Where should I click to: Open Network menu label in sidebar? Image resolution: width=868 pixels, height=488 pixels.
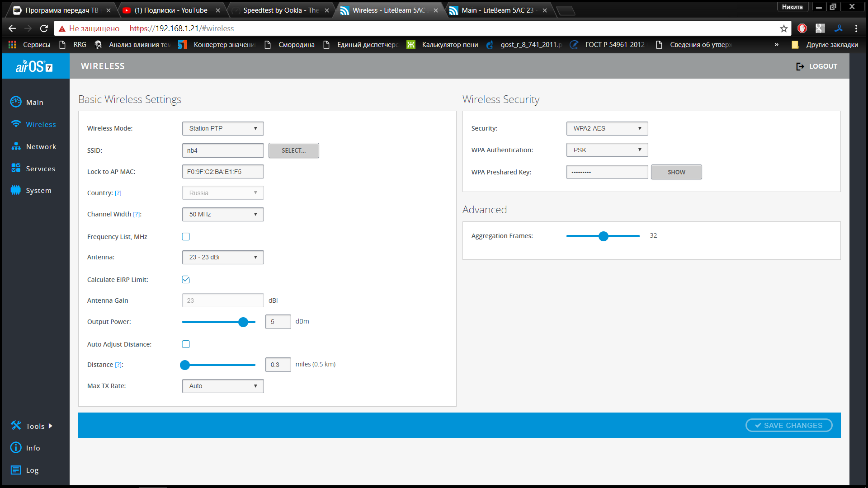click(x=41, y=146)
